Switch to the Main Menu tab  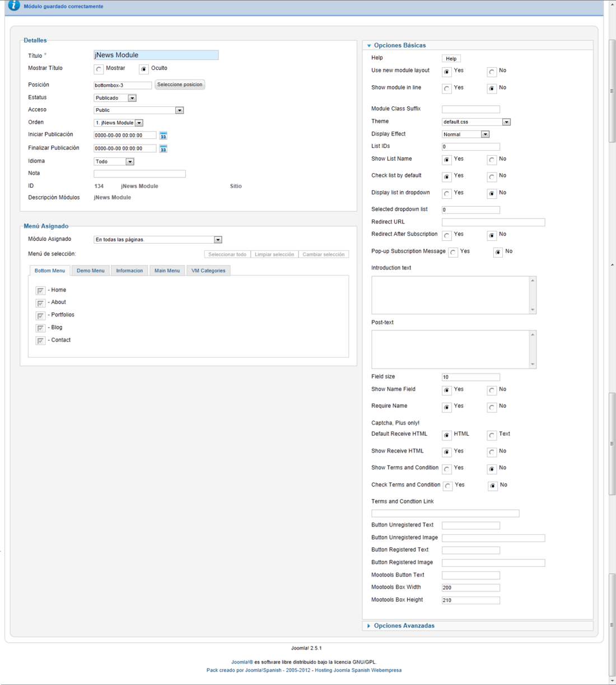point(167,271)
